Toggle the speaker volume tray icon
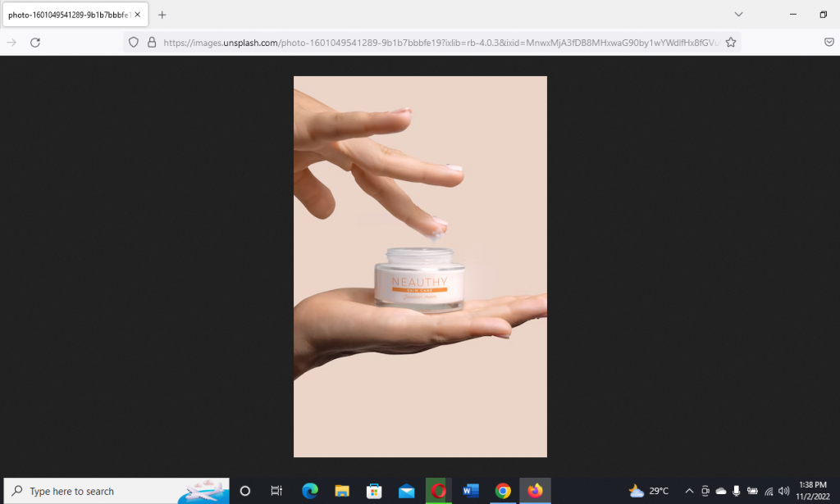The image size is (840, 504). tap(783, 491)
